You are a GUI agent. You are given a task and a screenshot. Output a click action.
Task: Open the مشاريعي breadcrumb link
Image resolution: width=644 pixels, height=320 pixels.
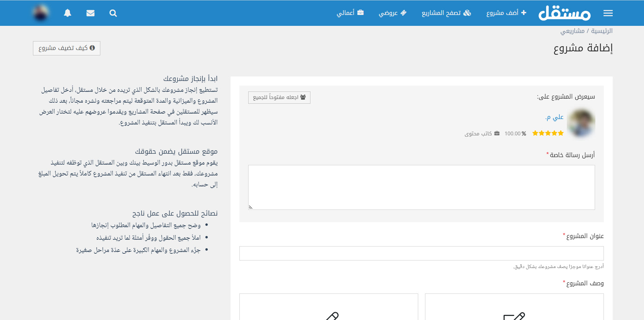click(x=573, y=31)
